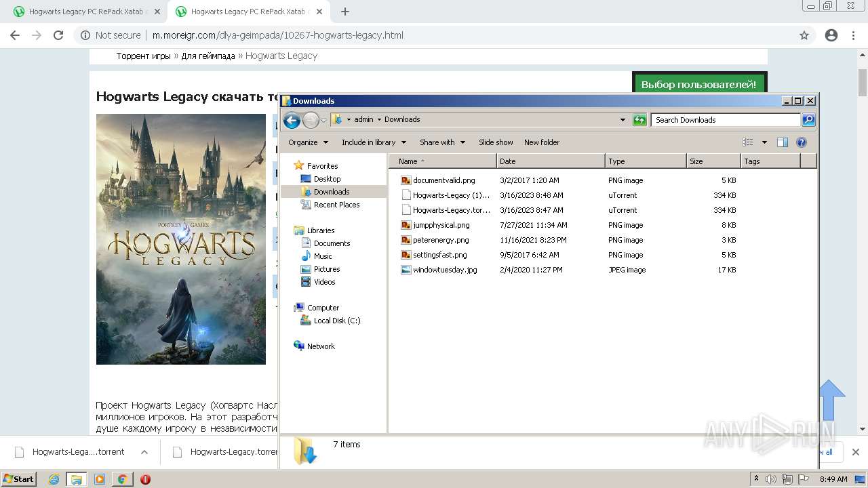Expand address bar history dropdown arrow
The image size is (868, 488).
click(x=623, y=120)
